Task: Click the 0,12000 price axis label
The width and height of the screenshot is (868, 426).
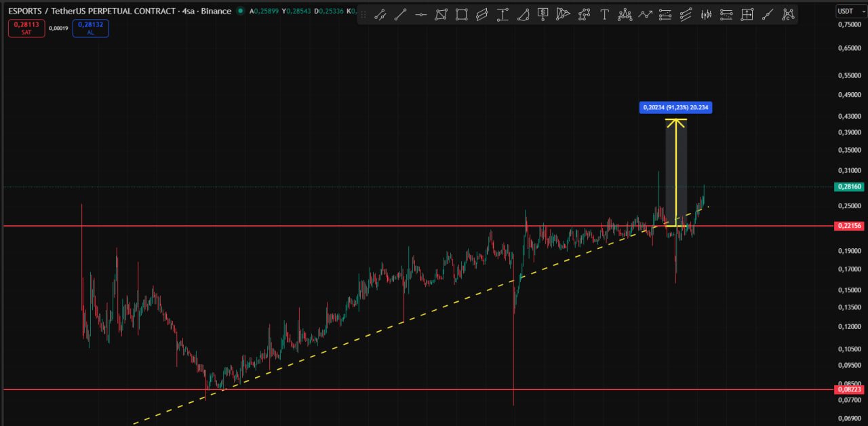Action: point(849,326)
